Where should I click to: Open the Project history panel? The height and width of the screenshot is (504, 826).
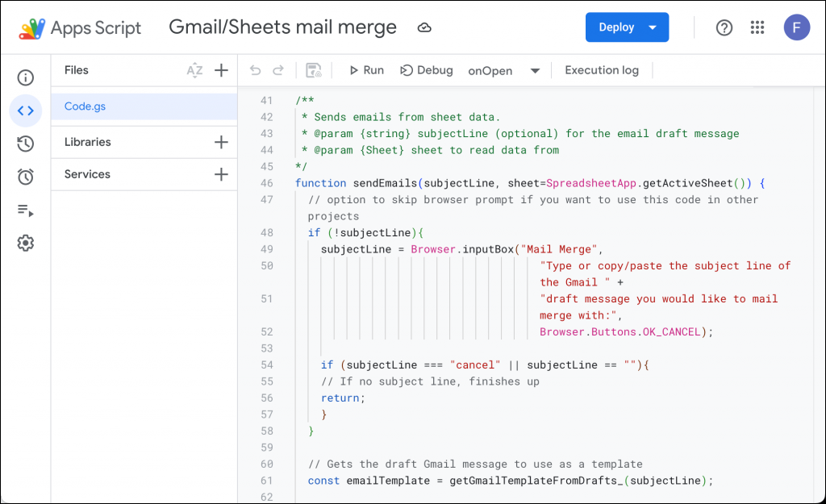click(25, 143)
